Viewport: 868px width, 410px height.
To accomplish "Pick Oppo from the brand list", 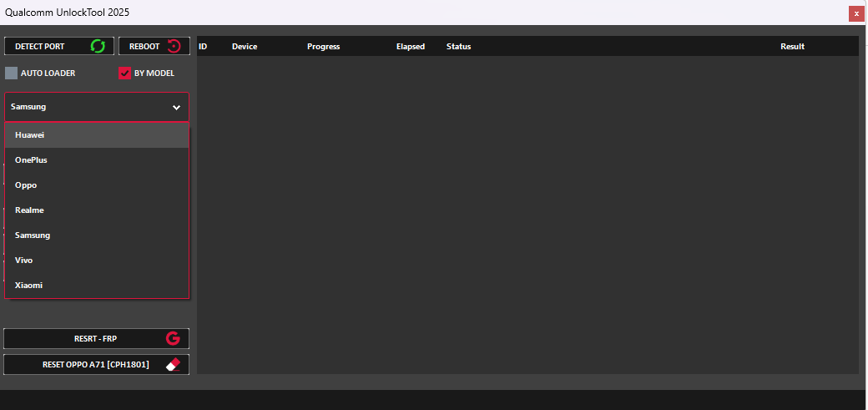I will (97, 185).
